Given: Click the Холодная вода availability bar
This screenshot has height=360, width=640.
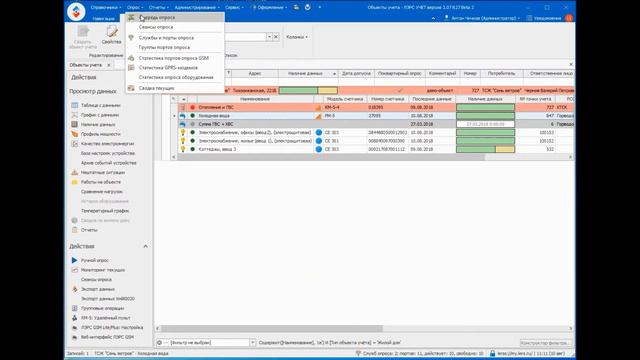Looking at the screenshot, I should pos(485,116).
